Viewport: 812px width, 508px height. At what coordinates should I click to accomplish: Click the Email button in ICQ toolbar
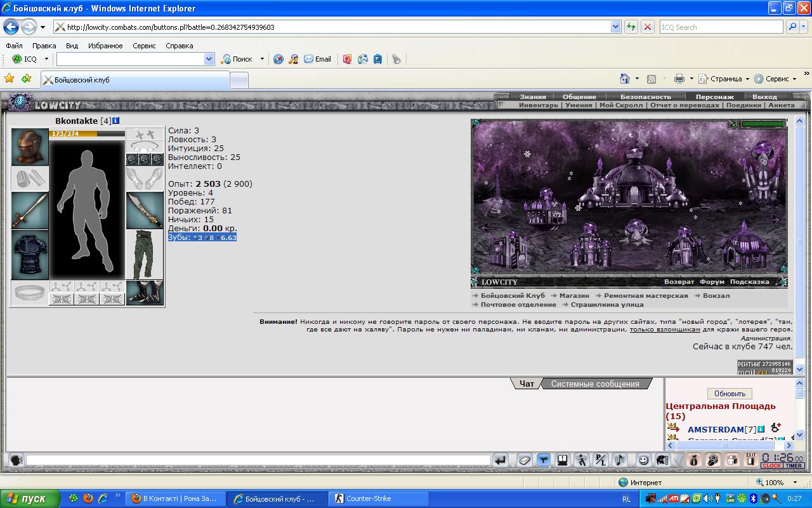[318, 59]
